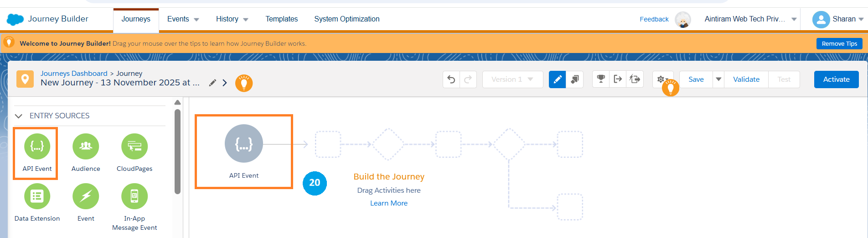Edit journey name with pencil icon
Image resolution: width=868 pixels, height=238 pixels.
[x=212, y=83]
